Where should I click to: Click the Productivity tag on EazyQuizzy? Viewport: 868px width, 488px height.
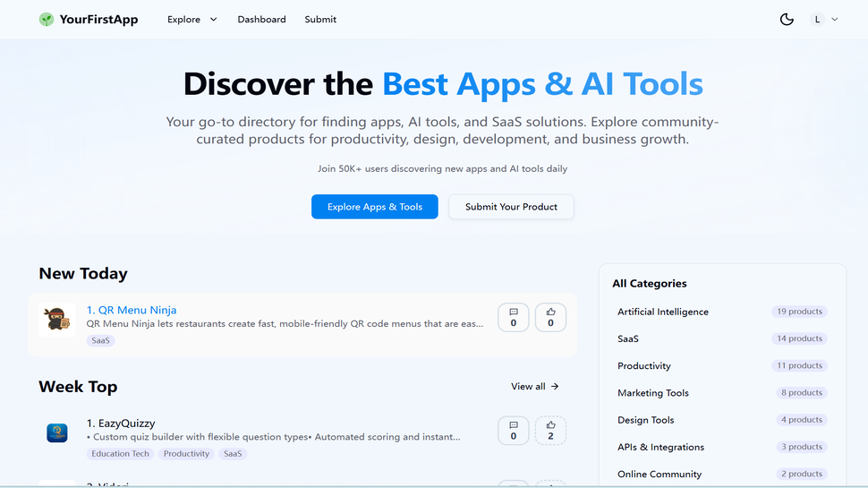186,454
